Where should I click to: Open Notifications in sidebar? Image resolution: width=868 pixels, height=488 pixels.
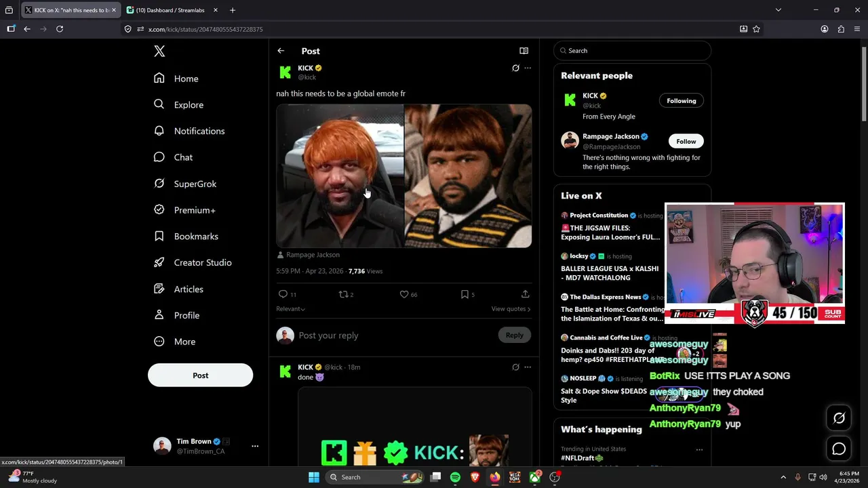pyautogui.click(x=189, y=131)
